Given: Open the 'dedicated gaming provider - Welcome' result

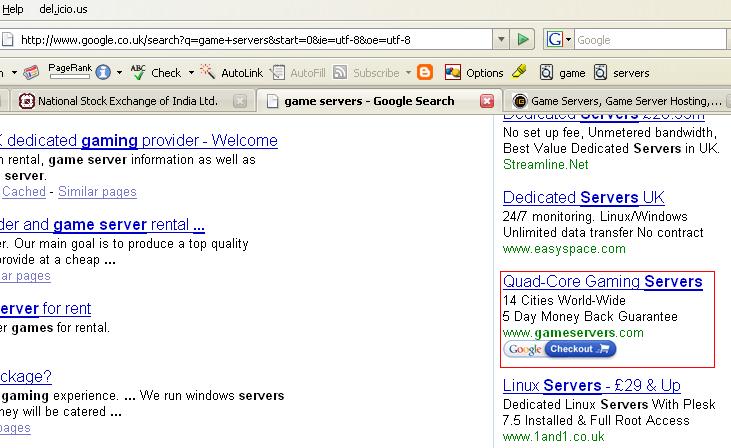Looking at the screenshot, I should (x=139, y=140).
